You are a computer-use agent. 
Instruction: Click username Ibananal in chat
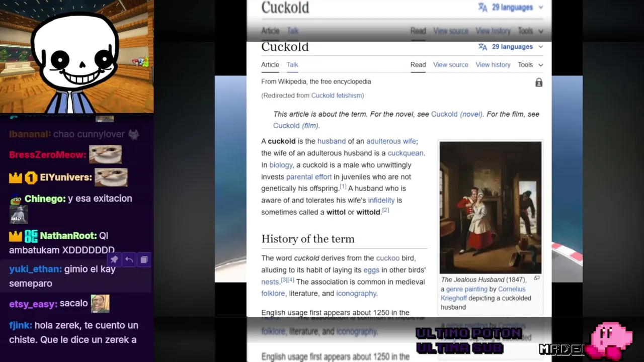29,134
